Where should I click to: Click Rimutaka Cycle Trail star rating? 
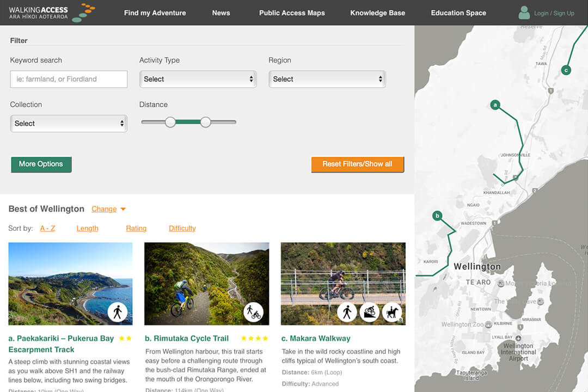click(x=255, y=338)
